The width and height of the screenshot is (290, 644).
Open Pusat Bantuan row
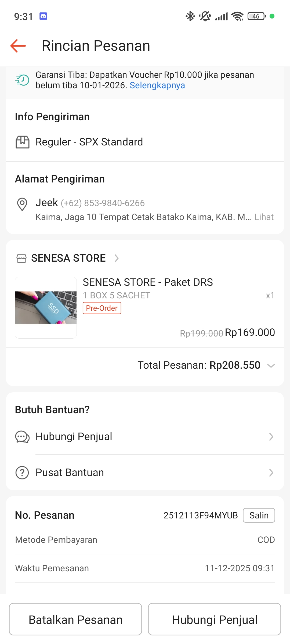145,473
